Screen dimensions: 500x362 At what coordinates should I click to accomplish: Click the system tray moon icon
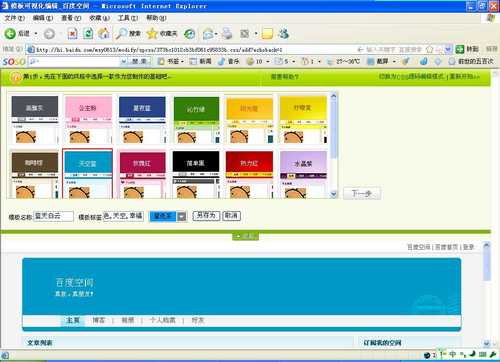click(473, 354)
